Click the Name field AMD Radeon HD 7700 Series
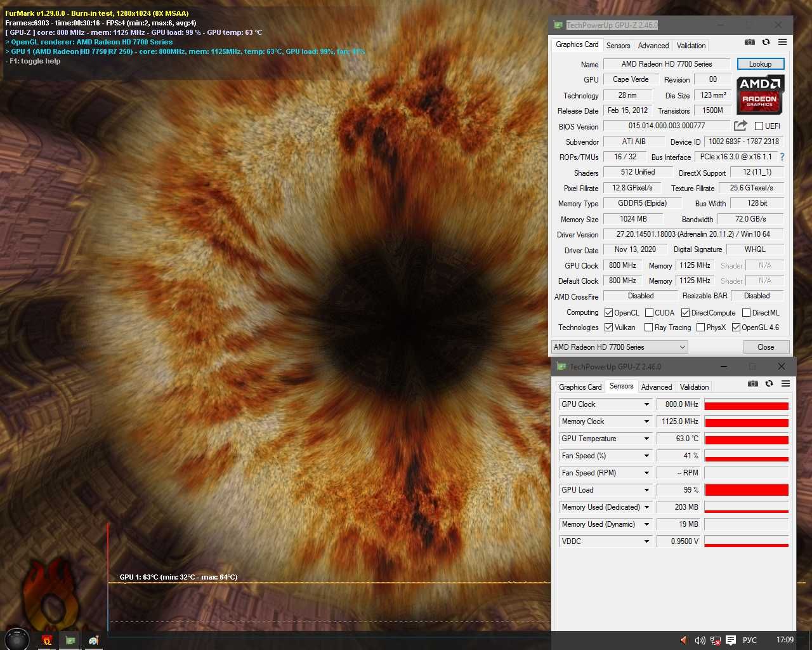 (667, 64)
